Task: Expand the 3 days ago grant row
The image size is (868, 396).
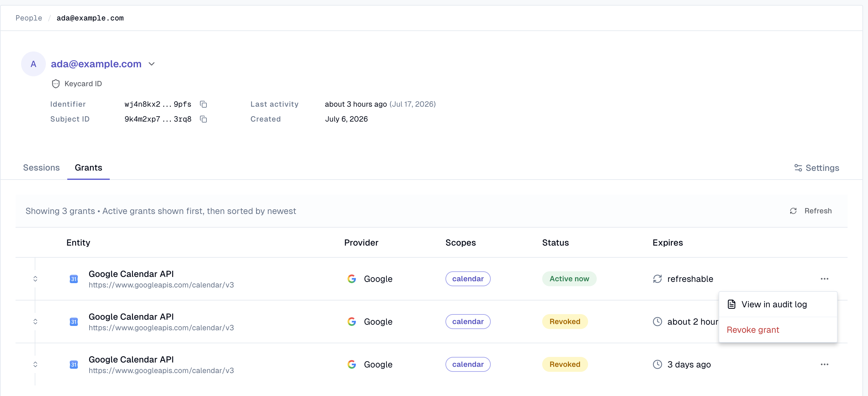Action: pos(35,364)
